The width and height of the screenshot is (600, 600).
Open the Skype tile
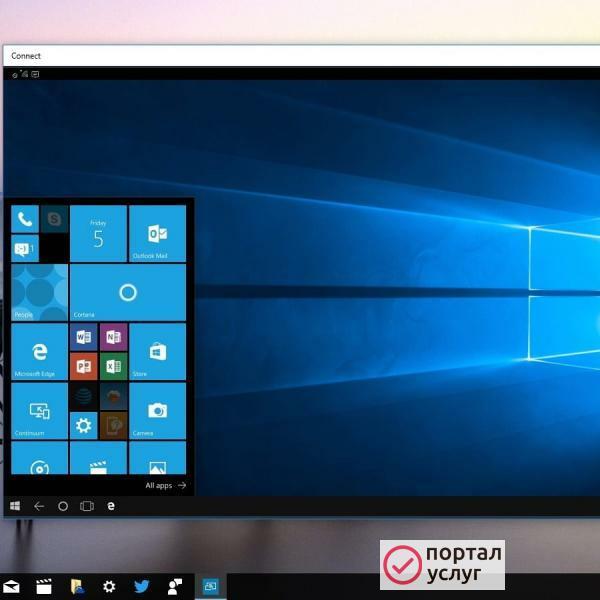54,219
